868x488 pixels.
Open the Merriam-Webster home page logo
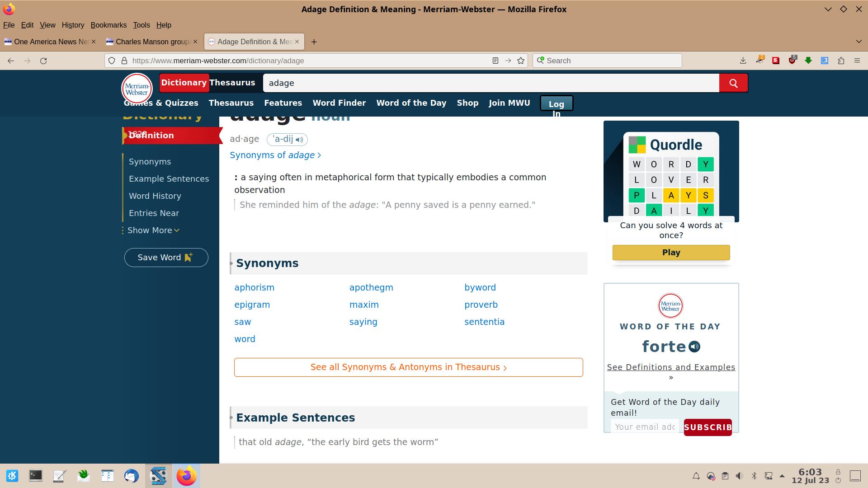click(137, 89)
